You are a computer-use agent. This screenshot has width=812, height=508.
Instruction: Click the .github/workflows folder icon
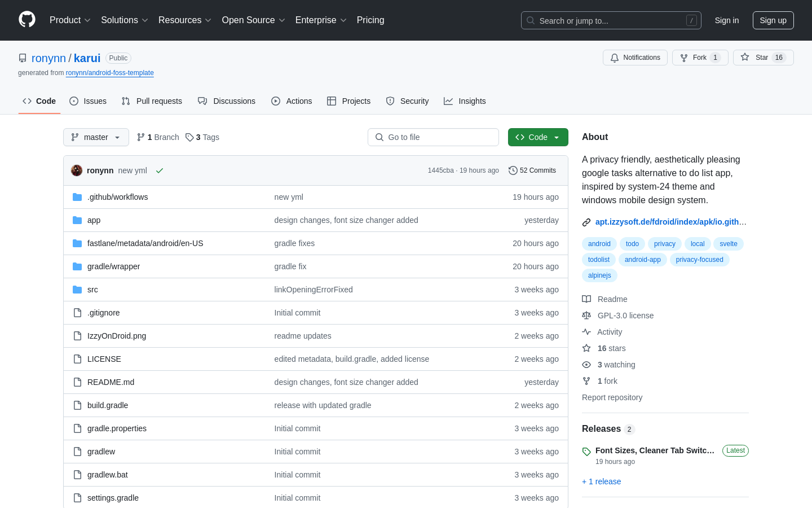coord(77,197)
